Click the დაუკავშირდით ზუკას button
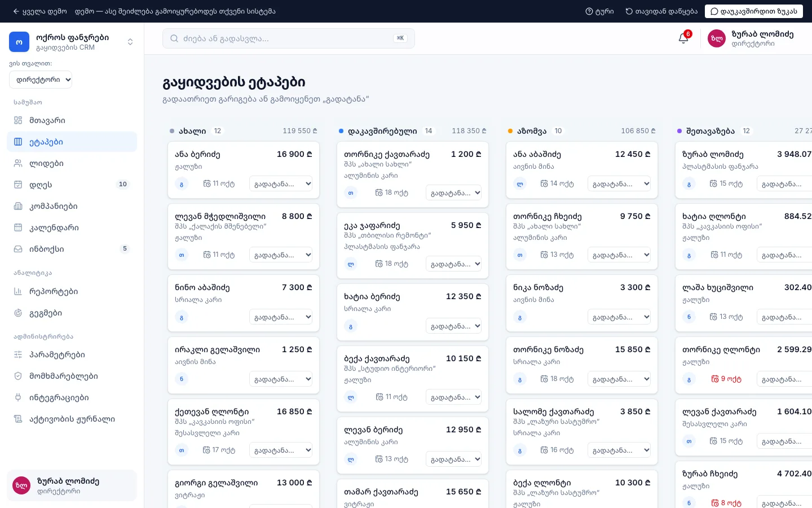The image size is (812, 508). [753, 11]
